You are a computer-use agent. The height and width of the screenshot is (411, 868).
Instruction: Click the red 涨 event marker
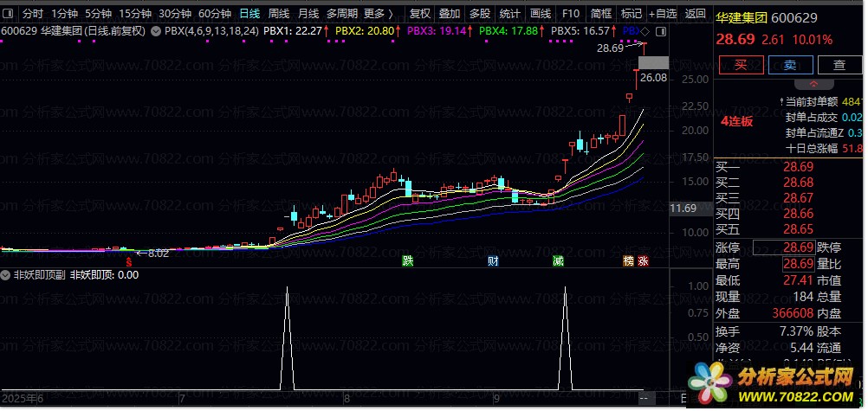[643, 261]
